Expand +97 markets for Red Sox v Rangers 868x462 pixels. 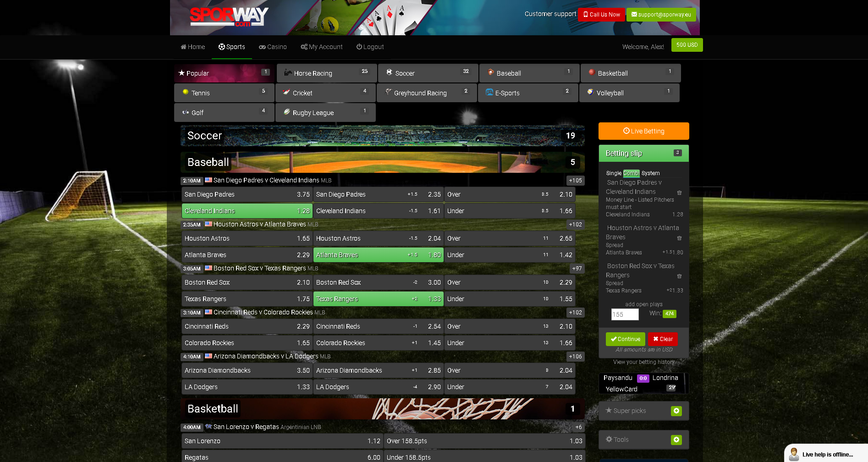(577, 269)
